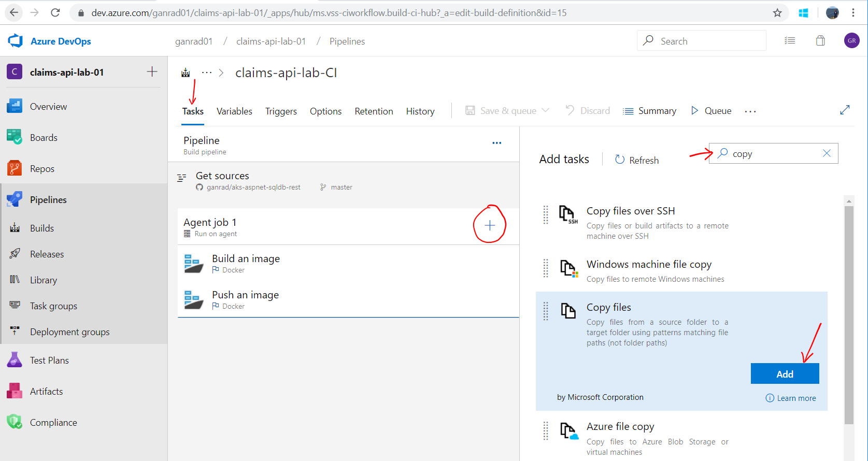Go forward with the browser forward arrow

click(x=35, y=12)
